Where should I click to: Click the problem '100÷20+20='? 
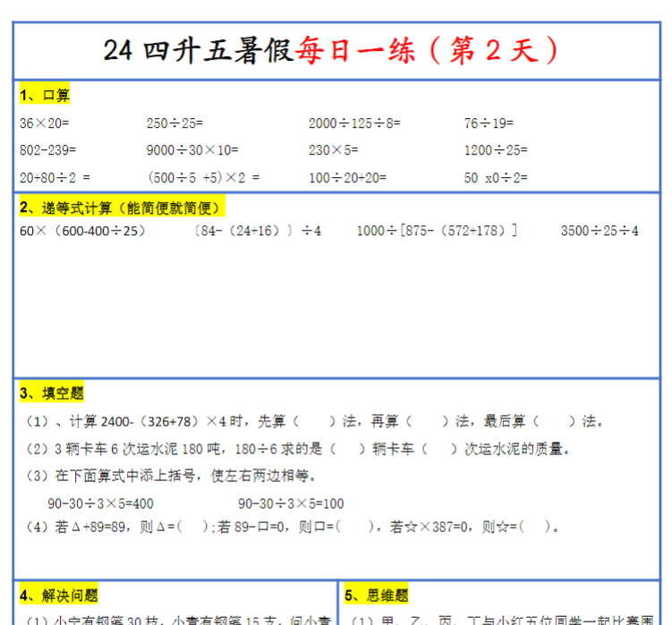(347, 177)
